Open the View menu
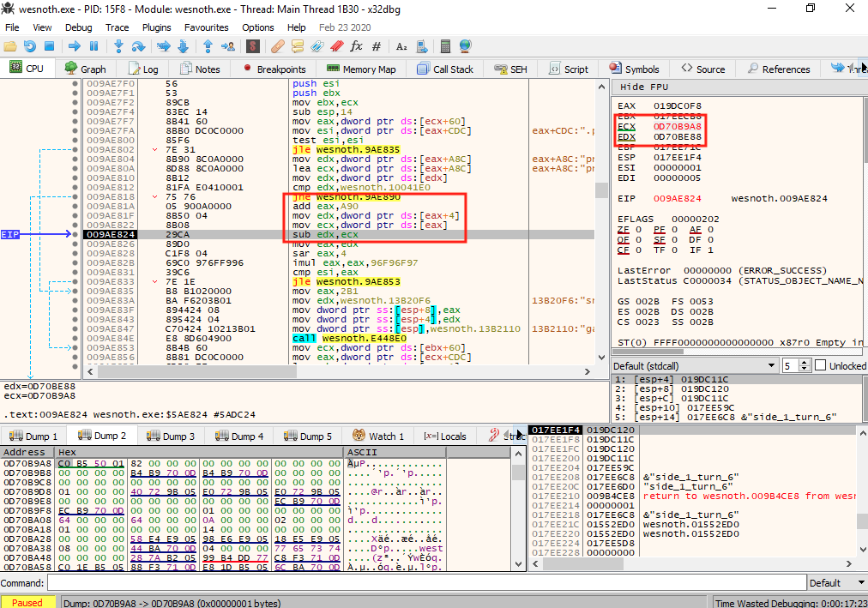This screenshot has width=868, height=608. [x=42, y=27]
